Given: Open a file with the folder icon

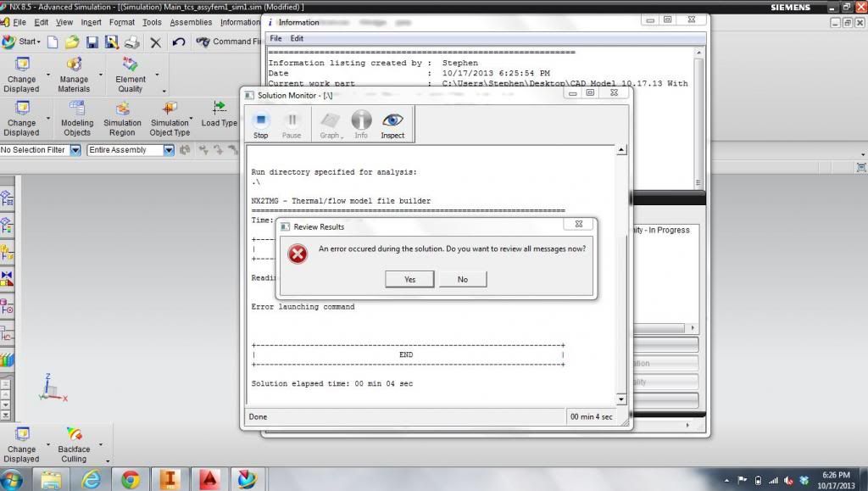Looking at the screenshot, I should pos(72,42).
